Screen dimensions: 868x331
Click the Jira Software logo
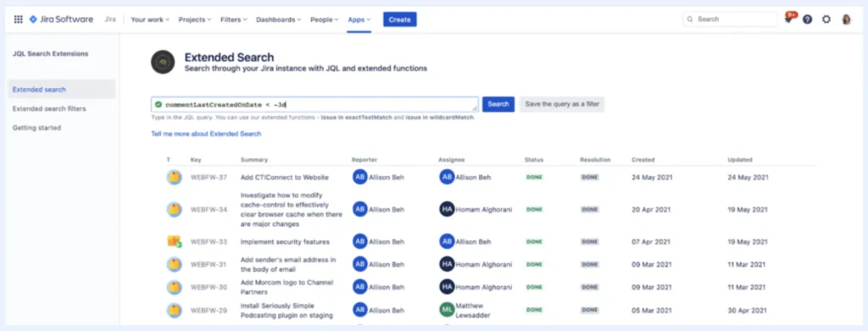coord(61,19)
